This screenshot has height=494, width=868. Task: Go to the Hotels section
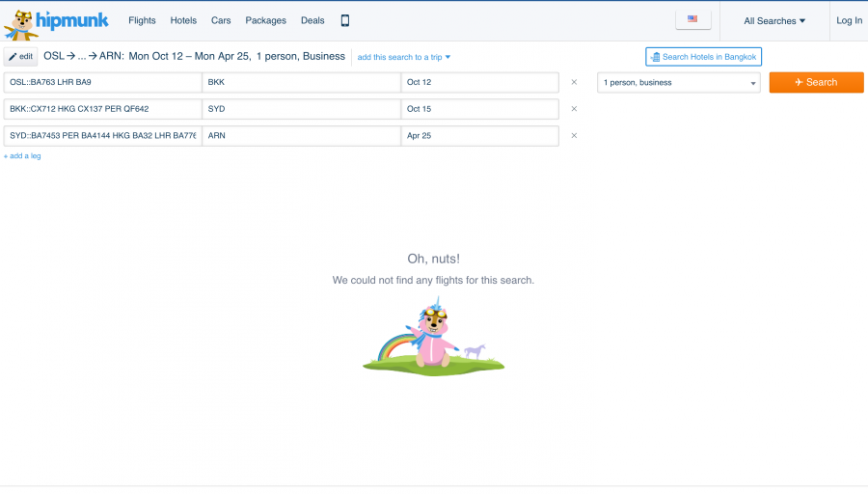183,20
